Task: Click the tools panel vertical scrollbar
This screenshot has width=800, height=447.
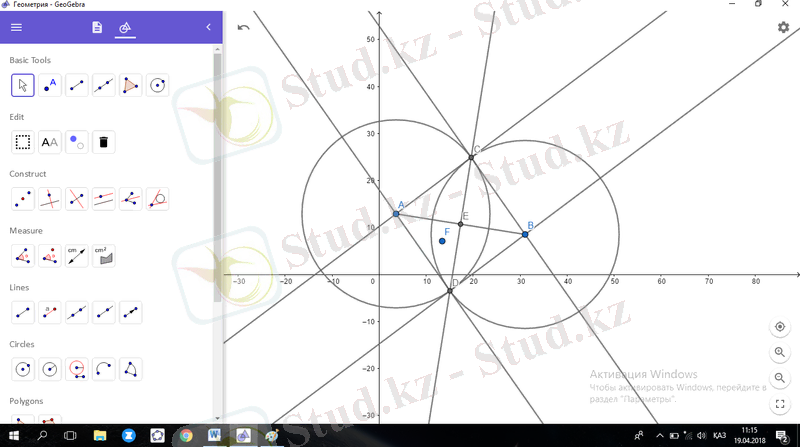Action: pyautogui.click(x=217, y=177)
